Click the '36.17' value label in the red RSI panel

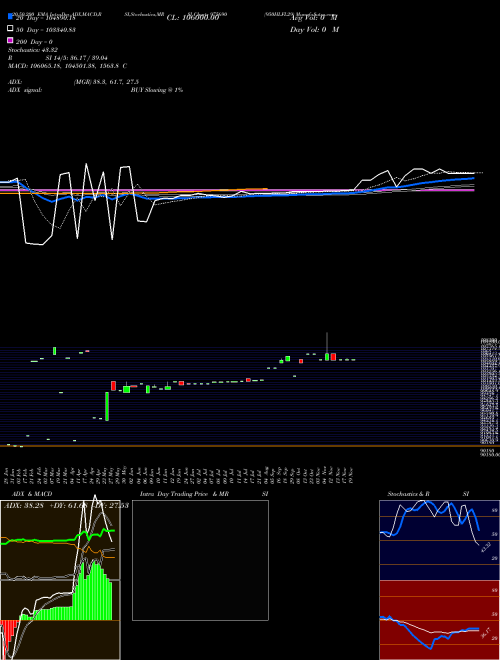pyautogui.click(x=486, y=633)
